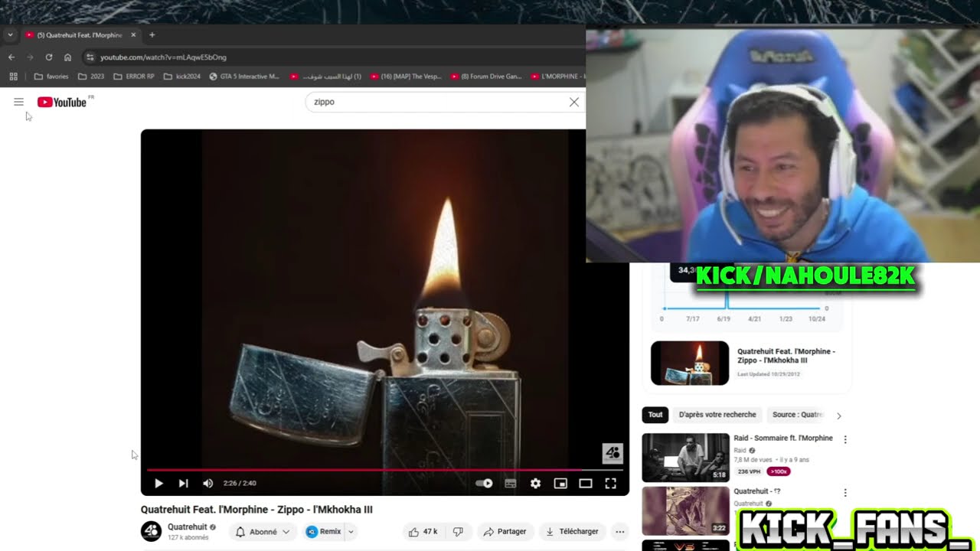Open the L'MORPHINE bookmark
980x551 pixels.
[x=557, y=77]
